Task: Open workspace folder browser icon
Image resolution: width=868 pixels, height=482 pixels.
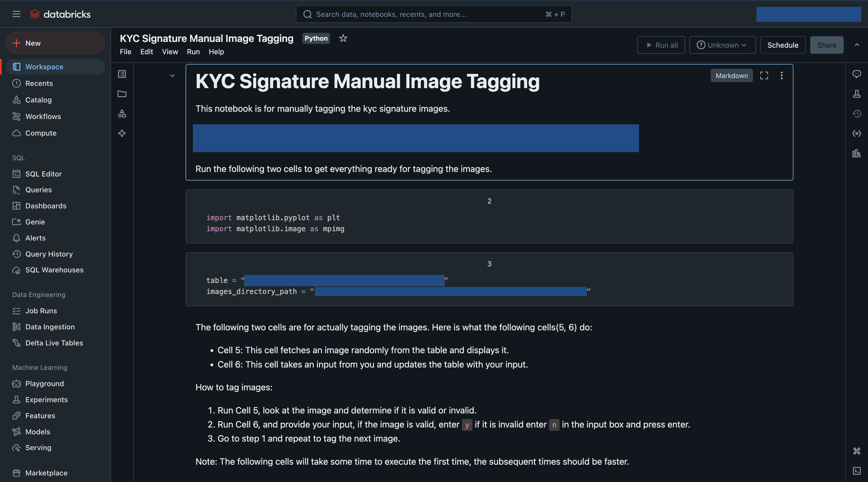Action: [x=122, y=94]
